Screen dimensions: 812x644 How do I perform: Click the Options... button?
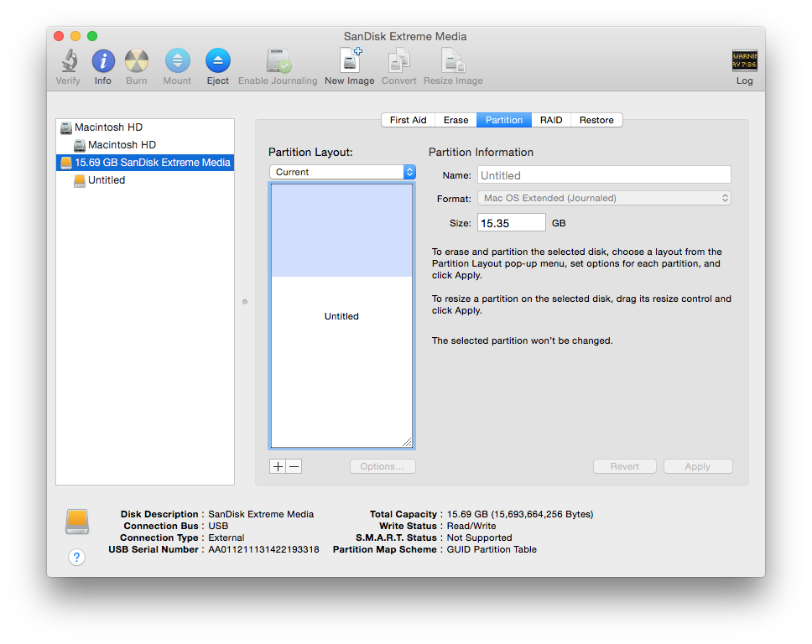383,466
